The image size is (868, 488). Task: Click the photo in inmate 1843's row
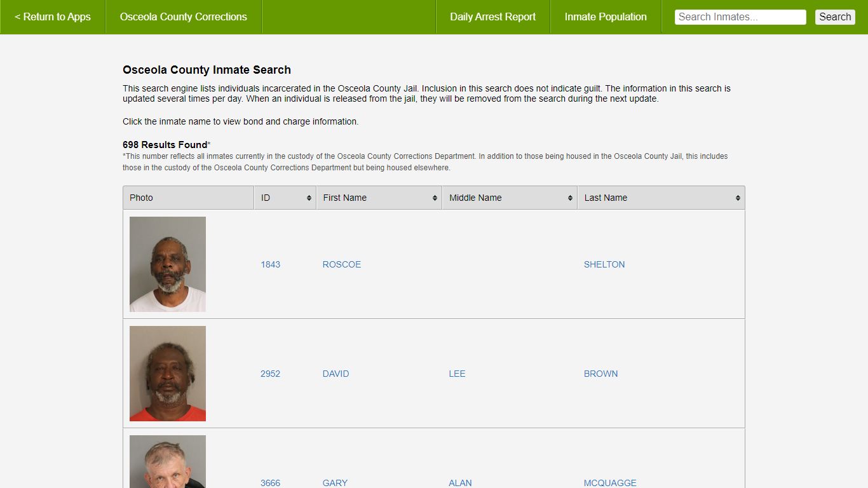pyautogui.click(x=168, y=264)
